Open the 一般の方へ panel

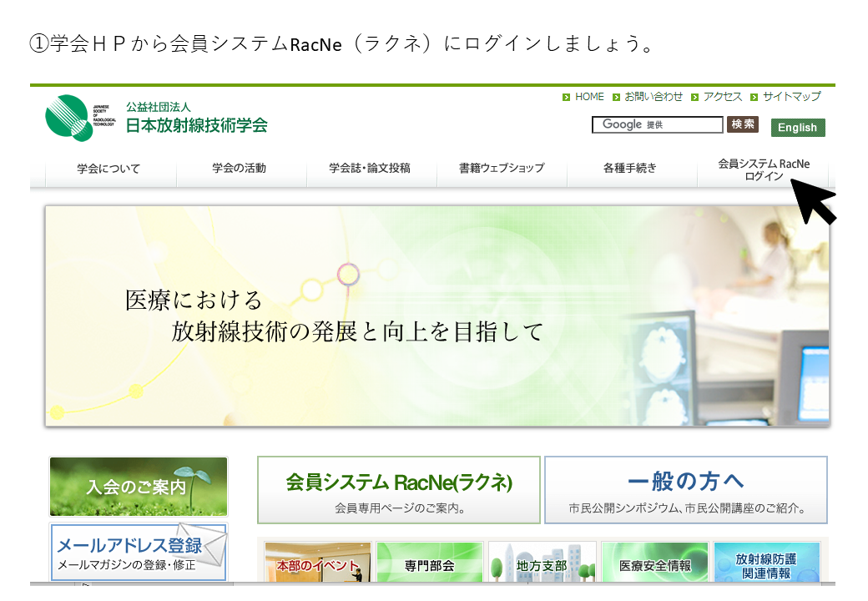click(685, 490)
